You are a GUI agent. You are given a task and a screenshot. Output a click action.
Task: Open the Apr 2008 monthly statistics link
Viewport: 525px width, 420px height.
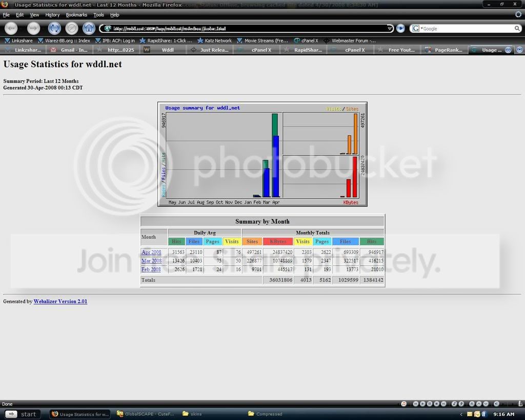click(x=151, y=252)
